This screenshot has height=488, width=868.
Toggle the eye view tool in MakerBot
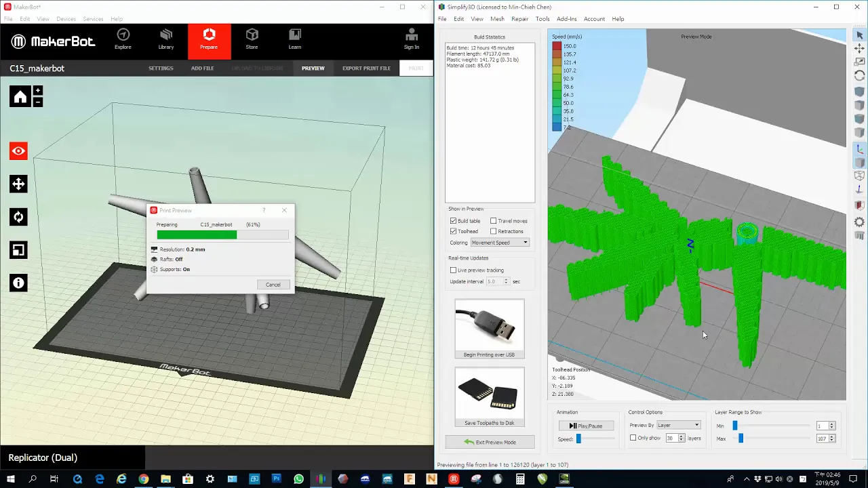(18, 151)
